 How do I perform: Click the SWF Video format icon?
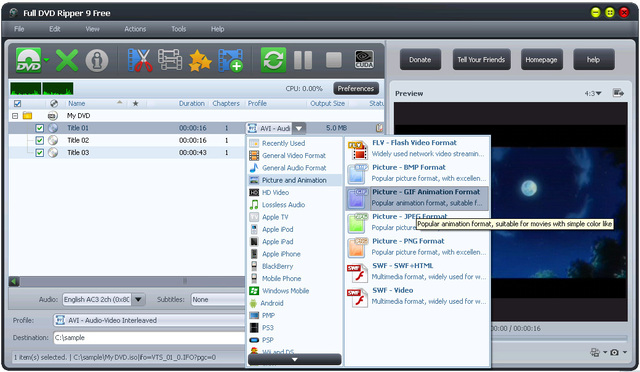[358, 297]
